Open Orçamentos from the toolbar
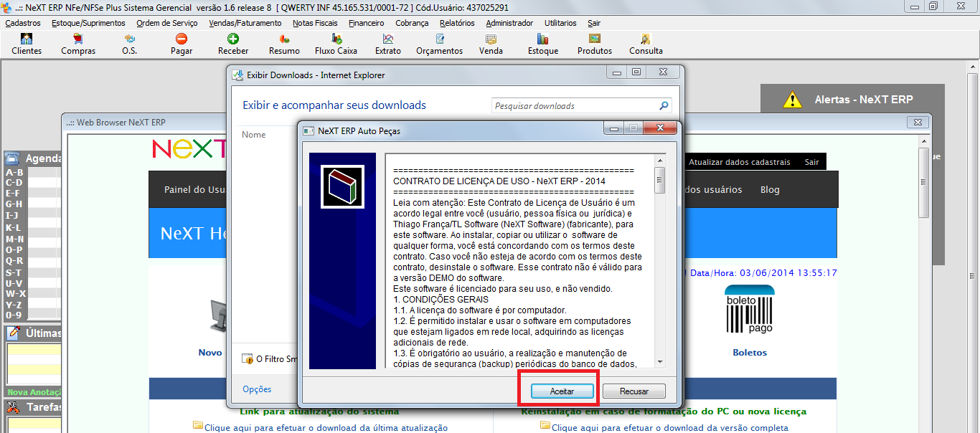 tap(440, 43)
